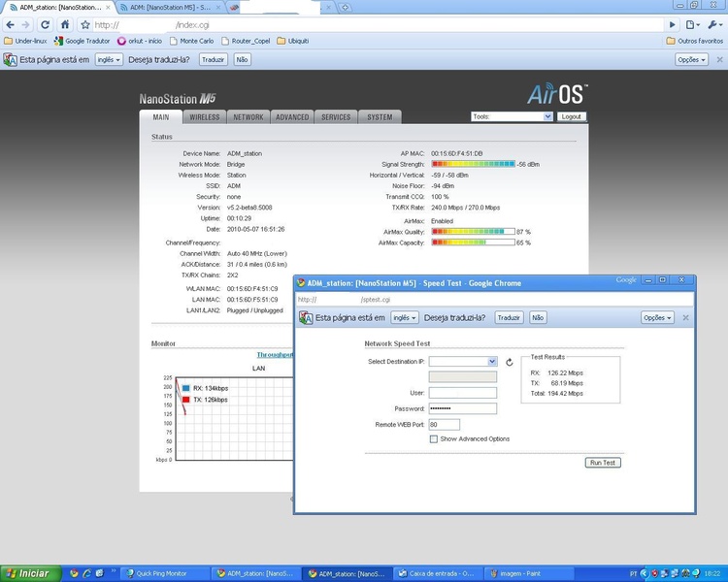
Task: Click the browser Back arrow
Action: coord(11,24)
